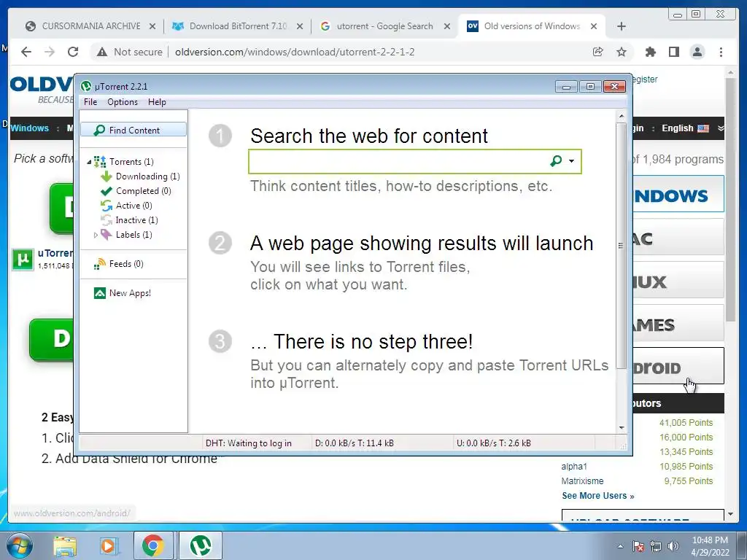The height and width of the screenshot is (560, 747).
Task: Click Chrome back arrow
Action: [x=26, y=52]
